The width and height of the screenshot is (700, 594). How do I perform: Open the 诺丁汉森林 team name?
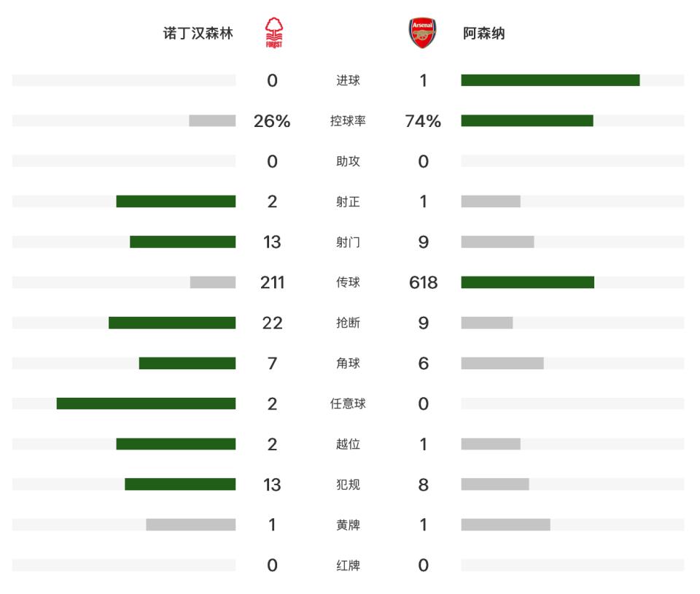tap(198, 33)
